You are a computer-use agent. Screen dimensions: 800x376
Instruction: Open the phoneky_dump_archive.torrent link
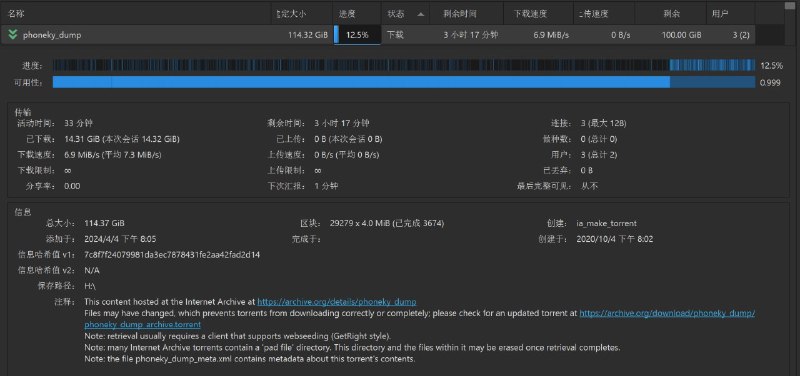(x=142, y=324)
